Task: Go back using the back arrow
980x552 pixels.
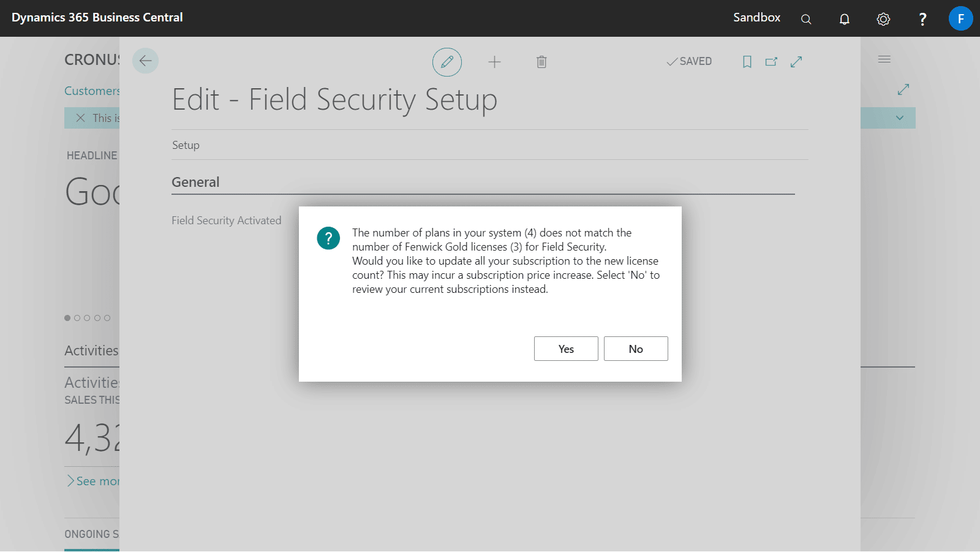Action: coord(145,61)
